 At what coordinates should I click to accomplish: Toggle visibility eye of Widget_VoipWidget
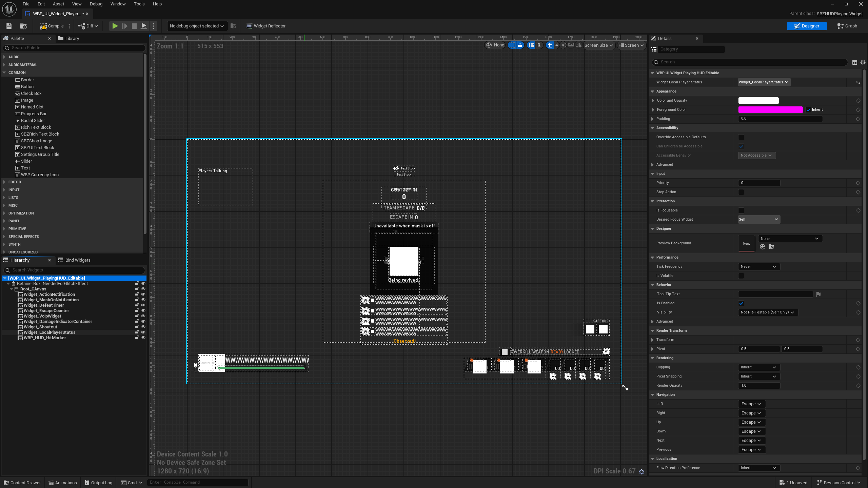point(143,316)
